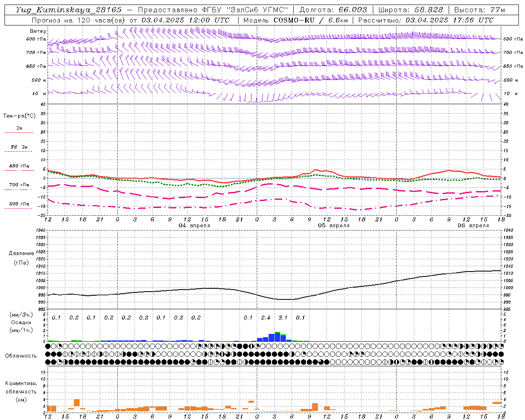The height and width of the screenshot is (420, 525).
Task: Click the 'Модель COSMO-RU / 6.6км' text
Action: (x=295, y=20)
